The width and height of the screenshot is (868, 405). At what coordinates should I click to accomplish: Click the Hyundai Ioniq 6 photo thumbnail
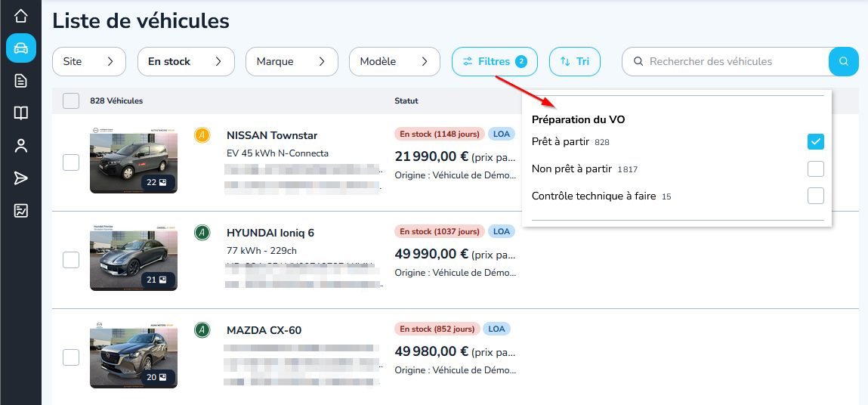134,257
